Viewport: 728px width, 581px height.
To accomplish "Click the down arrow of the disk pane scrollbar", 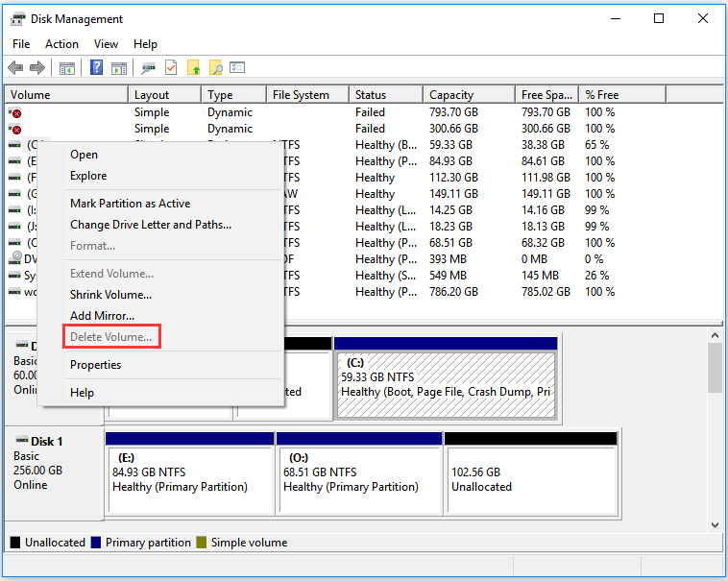I will tap(715, 524).
